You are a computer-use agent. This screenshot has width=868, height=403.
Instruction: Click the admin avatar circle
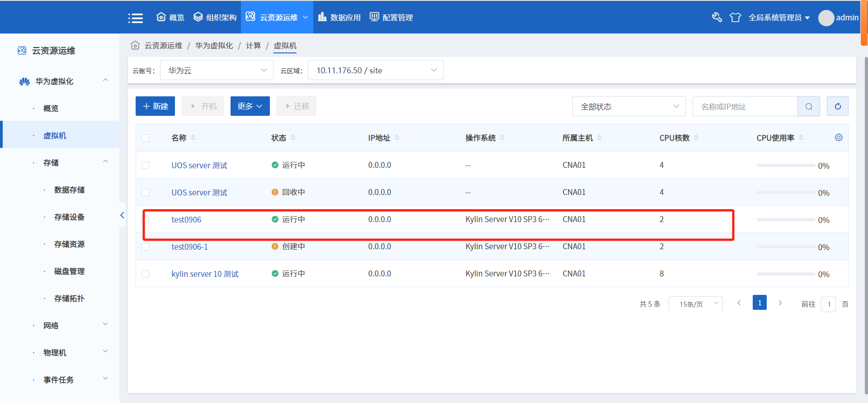pos(826,18)
